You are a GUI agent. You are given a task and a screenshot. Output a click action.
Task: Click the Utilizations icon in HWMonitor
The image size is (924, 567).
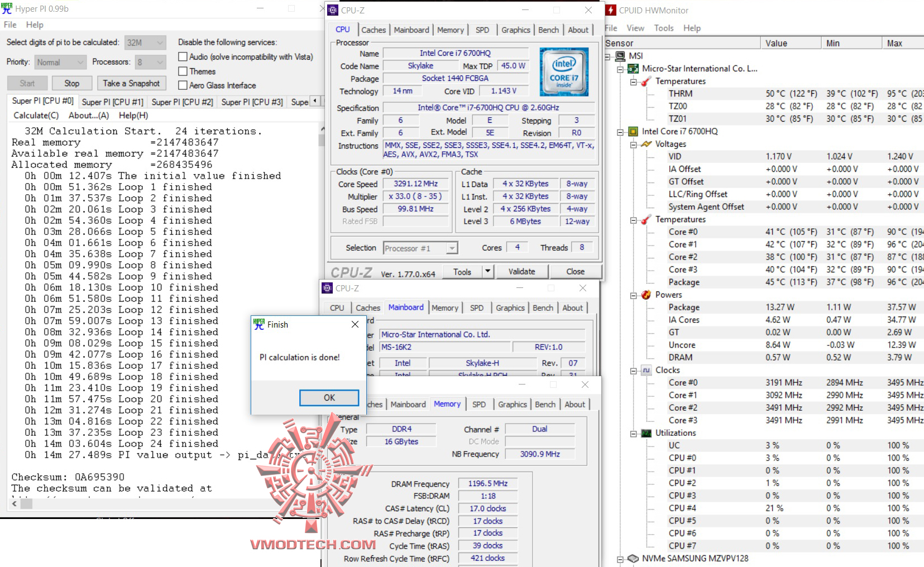coord(648,433)
